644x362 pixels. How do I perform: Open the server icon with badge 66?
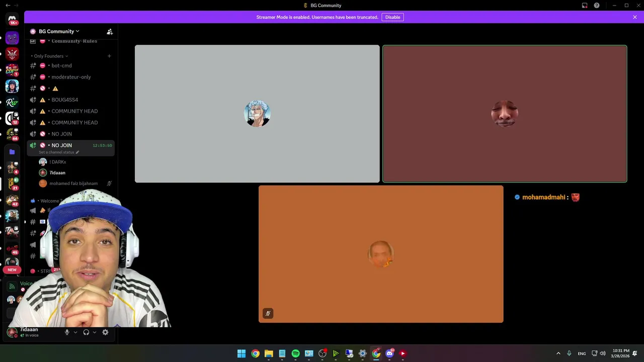coord(12,134)
